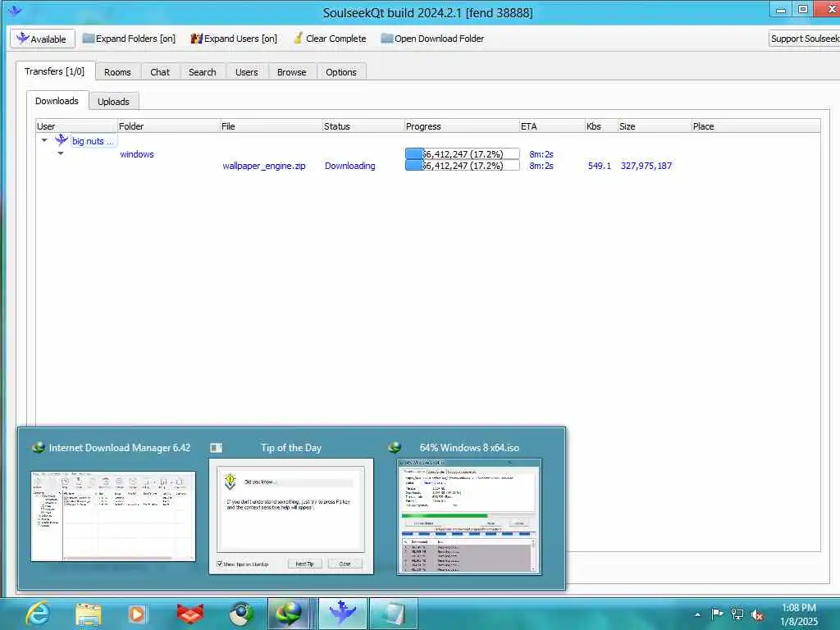Click IDM globe icon beside Internet Download Manager title
840x630 pixels.
pos(39,447)
